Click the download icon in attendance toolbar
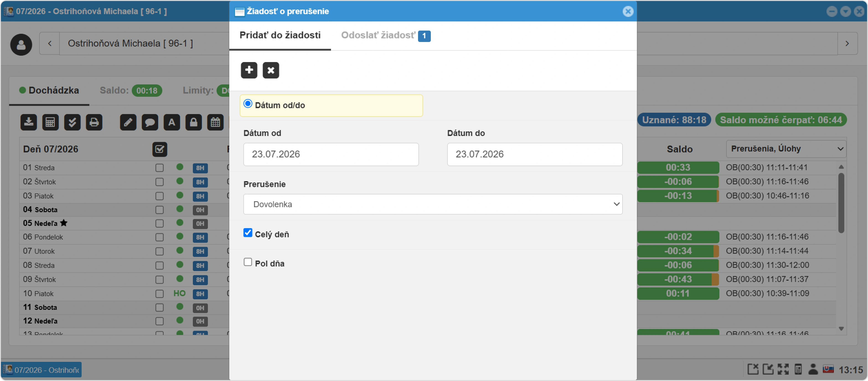 click(29, 122)
